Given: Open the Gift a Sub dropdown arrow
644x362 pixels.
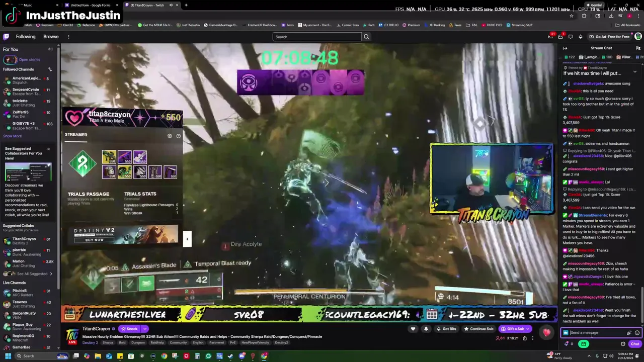Looking at the screenshot, I should [528, 329].
